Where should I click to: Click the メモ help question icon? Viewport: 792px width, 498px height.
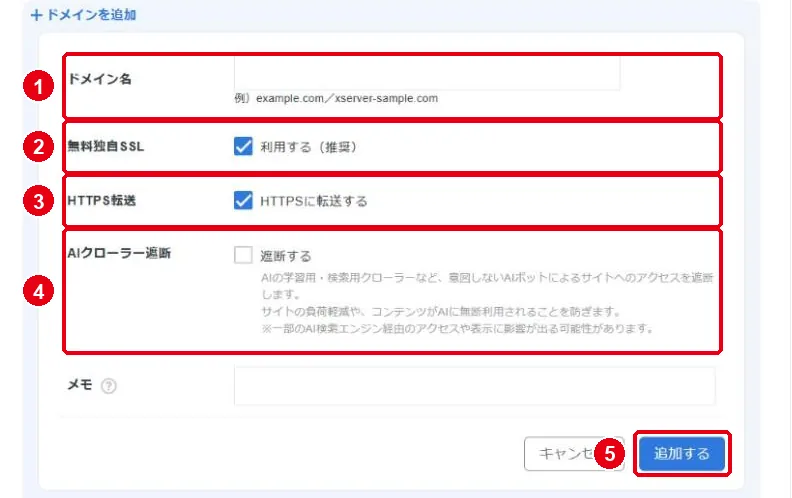109,386
